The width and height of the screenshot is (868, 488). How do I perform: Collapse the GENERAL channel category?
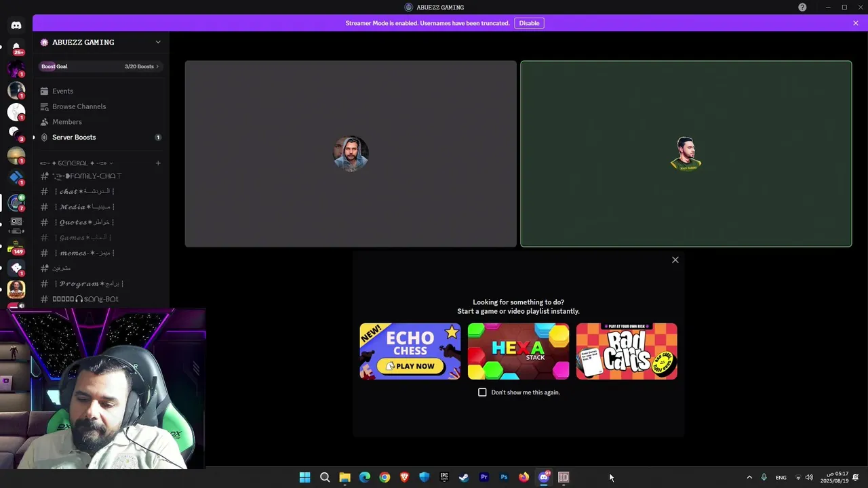tap(76, 163)
